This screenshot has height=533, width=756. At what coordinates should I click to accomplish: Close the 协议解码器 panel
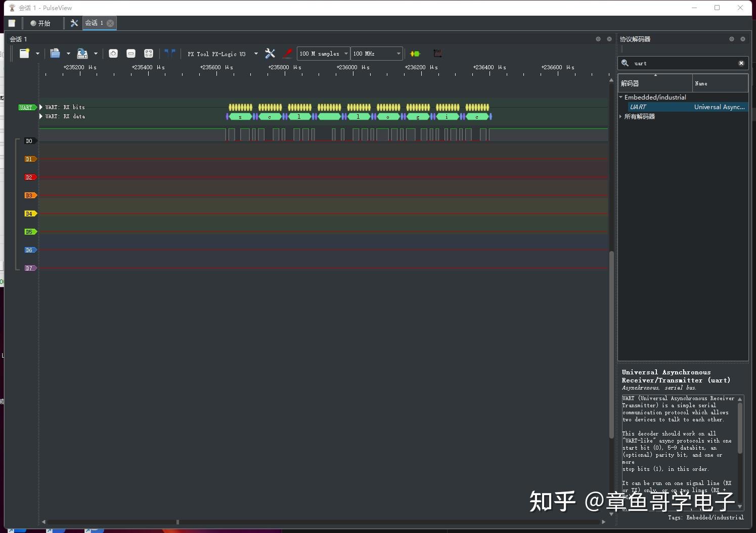coord(743,39)
